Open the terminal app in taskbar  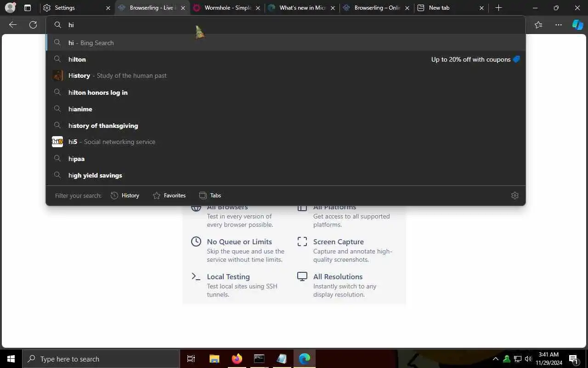pyautogui.click(x=260, y=359)
